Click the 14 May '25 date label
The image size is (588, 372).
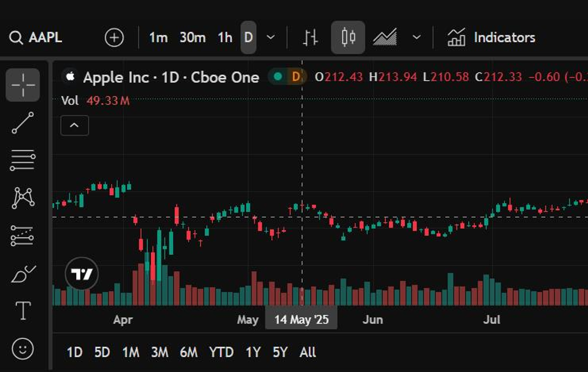click(x=301, y=319)
